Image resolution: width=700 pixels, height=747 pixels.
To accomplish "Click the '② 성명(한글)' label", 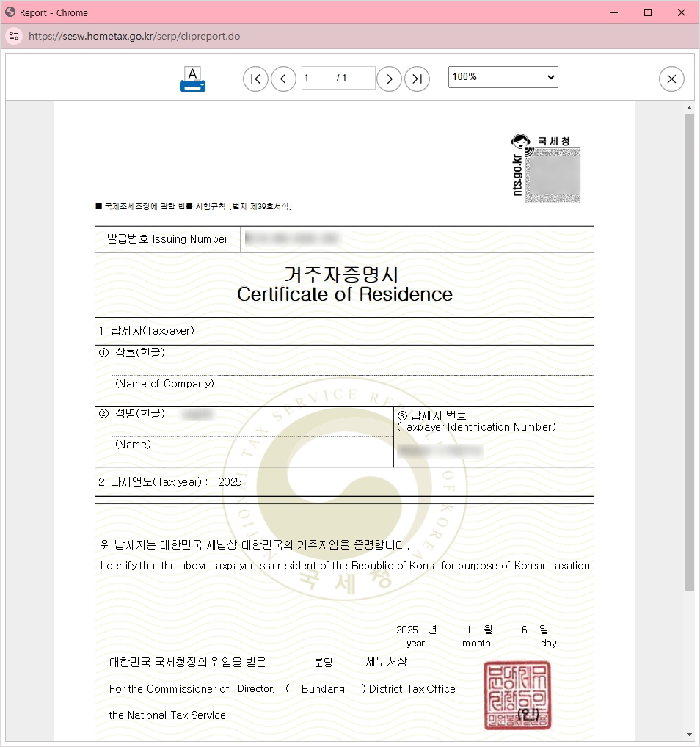I will (132, 413).
